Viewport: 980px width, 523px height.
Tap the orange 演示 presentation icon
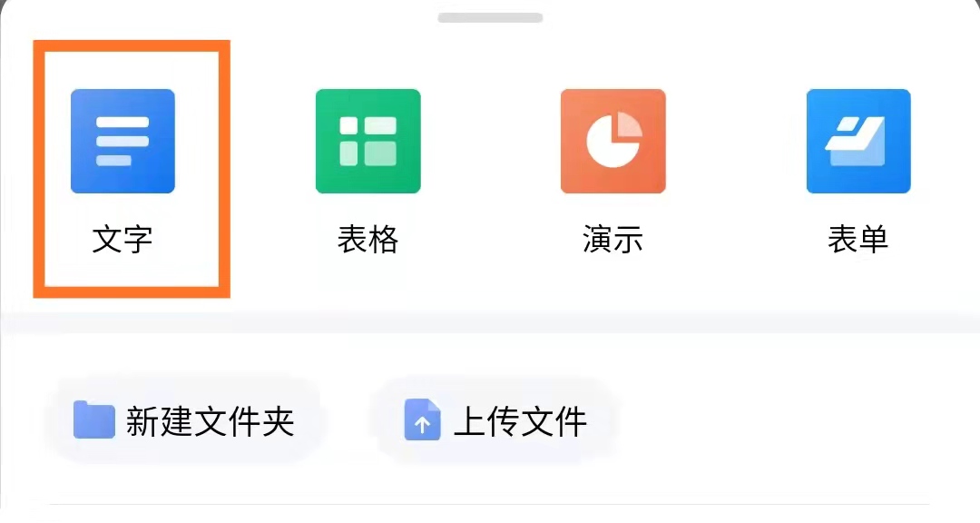613,141
